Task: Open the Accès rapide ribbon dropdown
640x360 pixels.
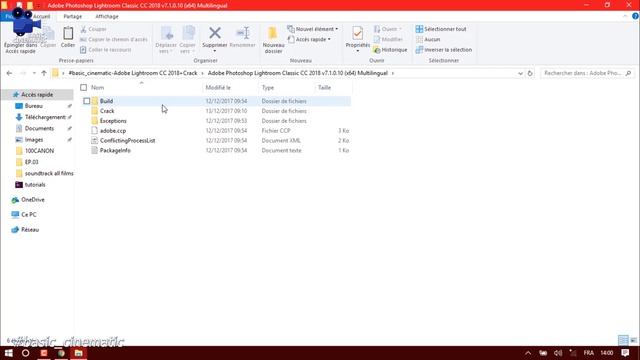Action: point(309,40)
